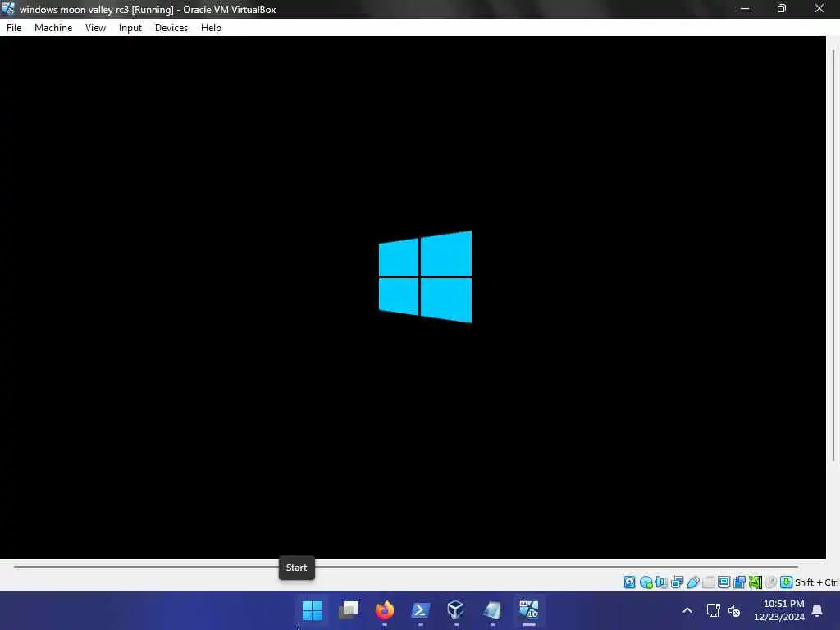
Task: Click the vertical scrollbar of VM window
Action: pos(833,255)
